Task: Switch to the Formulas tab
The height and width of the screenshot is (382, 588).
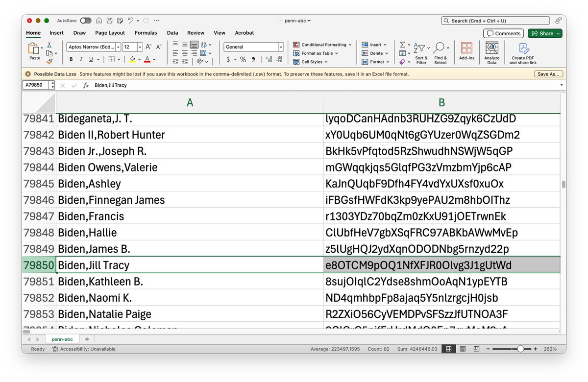Action: 146,33
